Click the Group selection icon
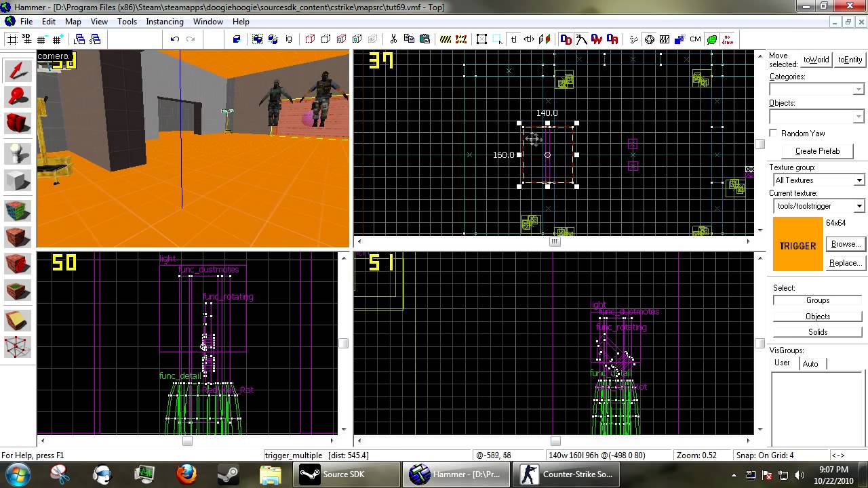Viewport: 868px width, 488px height. coord(258,39)
